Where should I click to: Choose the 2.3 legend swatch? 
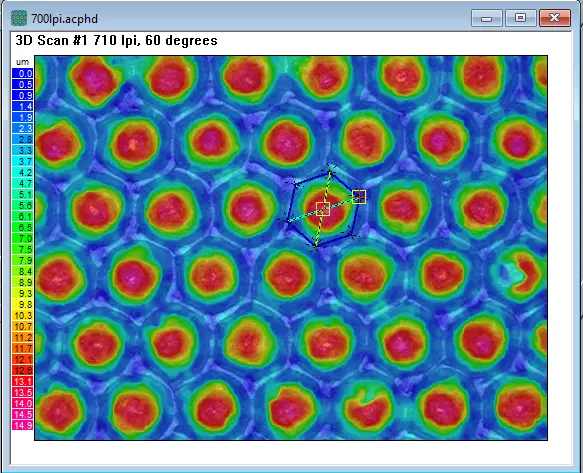click(22, 129)
